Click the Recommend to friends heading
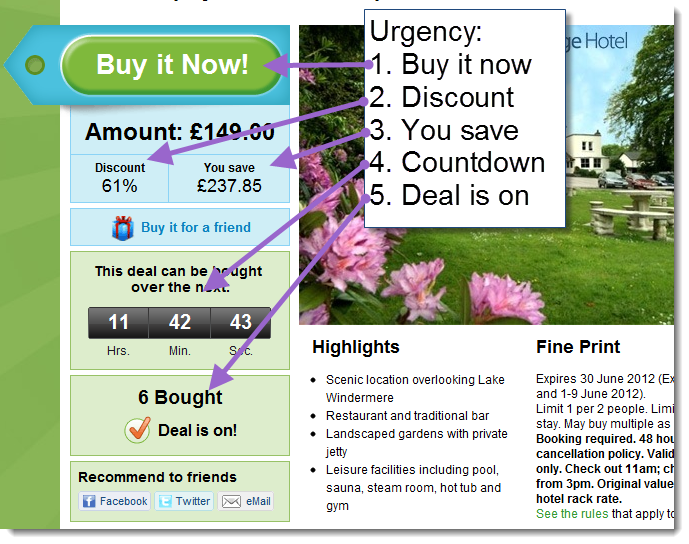 [157, 477]
